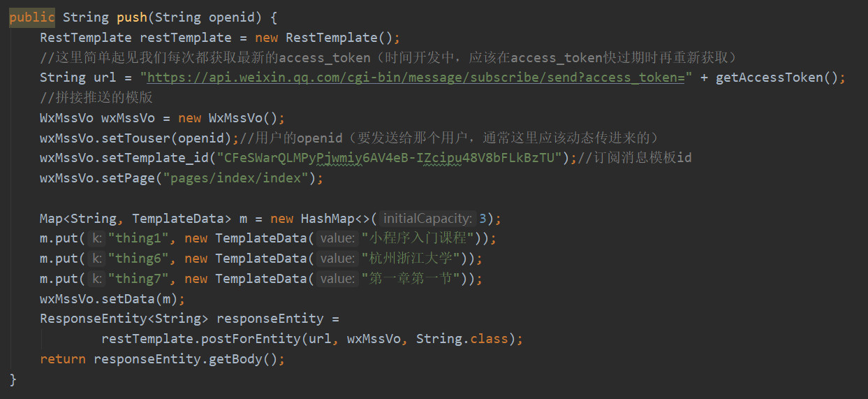This screenshot has height=399, width=868.
Task: Click the return keyword
Action: pos(63,359)
